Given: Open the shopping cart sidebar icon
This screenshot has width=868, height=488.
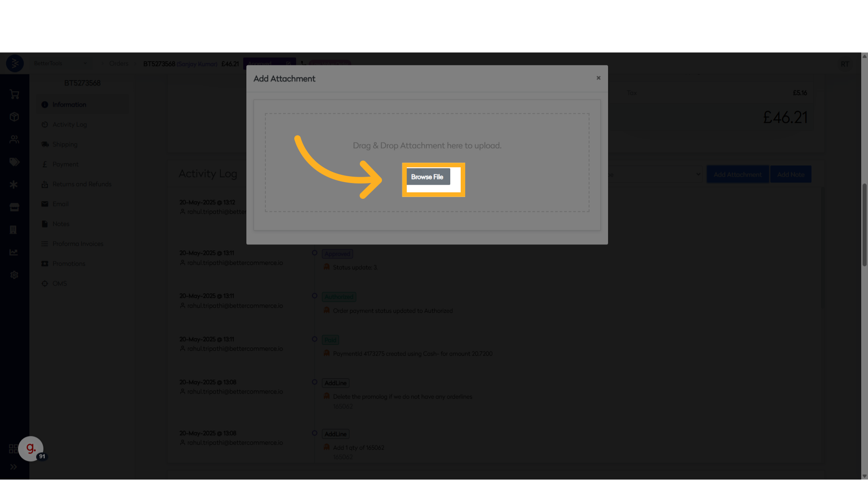Looking at the screenshot, I should coord(14,94).
